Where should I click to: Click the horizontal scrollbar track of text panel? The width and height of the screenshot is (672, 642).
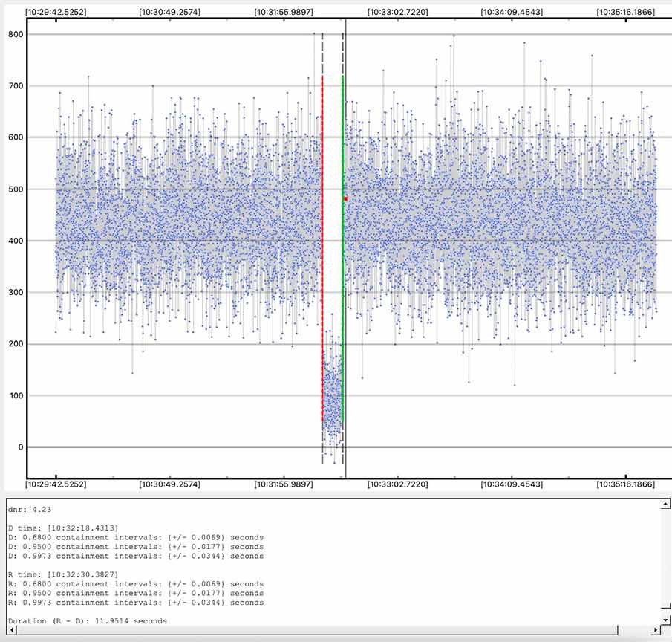click(333, 629)
